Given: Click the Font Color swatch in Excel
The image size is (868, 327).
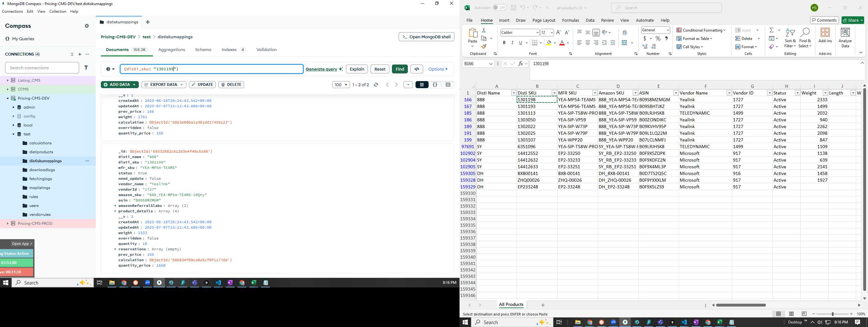Looking at the screenshot, I should coord(562,43).
